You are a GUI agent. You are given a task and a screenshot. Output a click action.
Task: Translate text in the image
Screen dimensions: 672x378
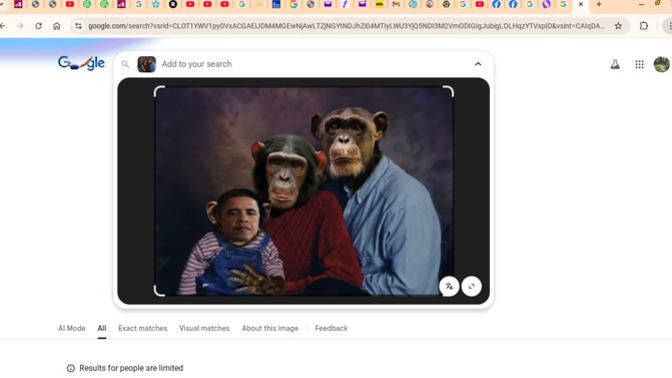tap(449, 286)
